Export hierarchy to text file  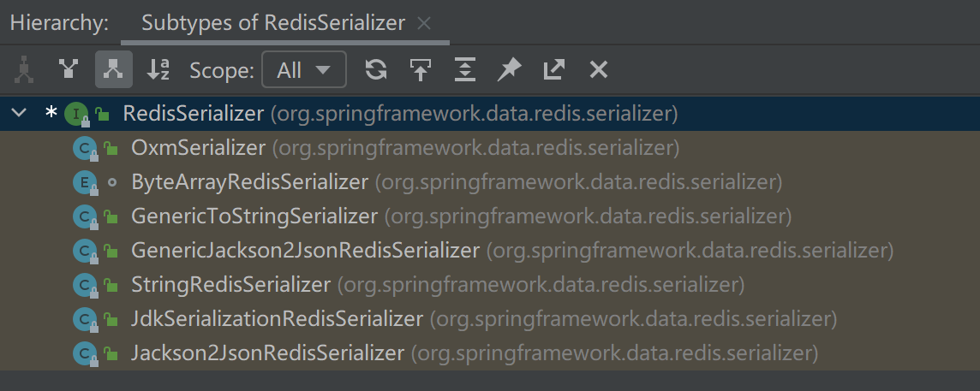coord(553,69)
